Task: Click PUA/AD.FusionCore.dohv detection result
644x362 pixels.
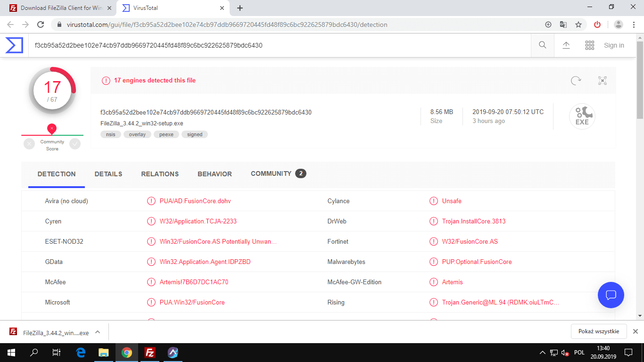Action: point(195,201)
